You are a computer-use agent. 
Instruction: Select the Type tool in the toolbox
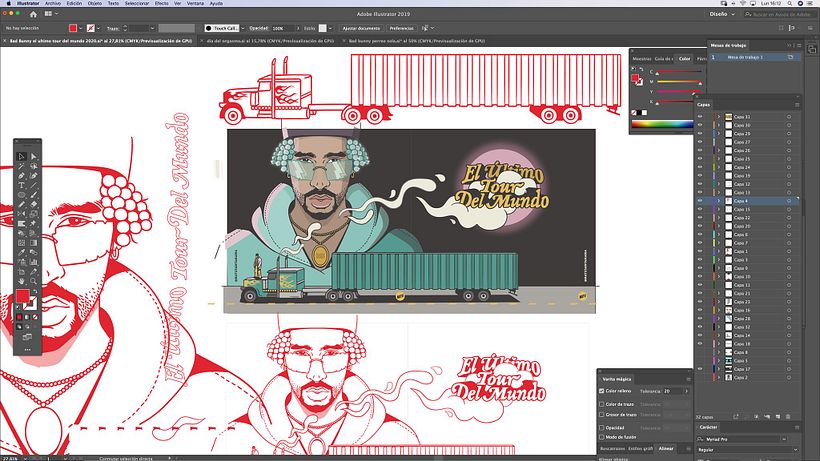click(21, 185)
